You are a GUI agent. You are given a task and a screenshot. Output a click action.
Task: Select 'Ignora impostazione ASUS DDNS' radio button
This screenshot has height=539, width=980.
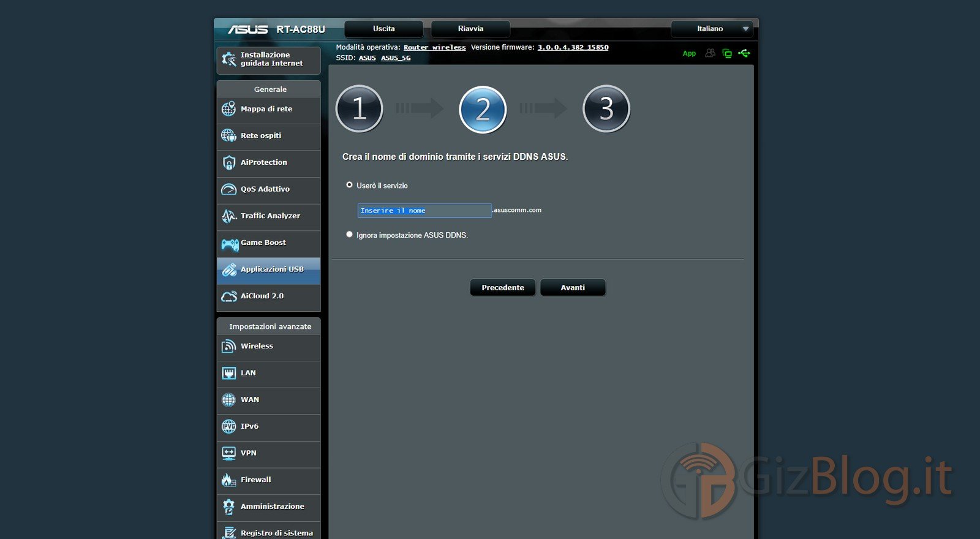349,235
